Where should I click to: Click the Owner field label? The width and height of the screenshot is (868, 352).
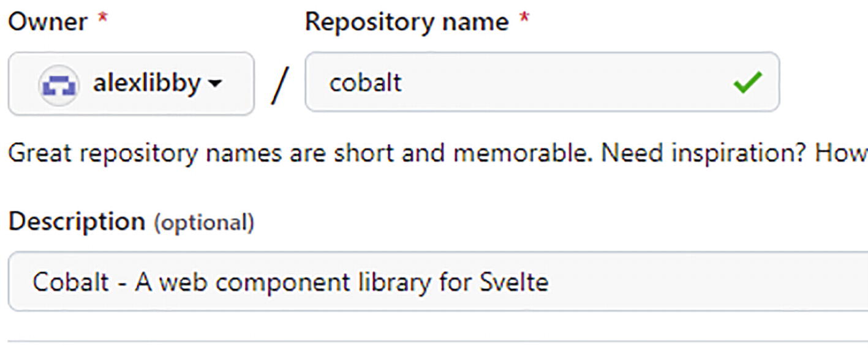click(48, 22)
